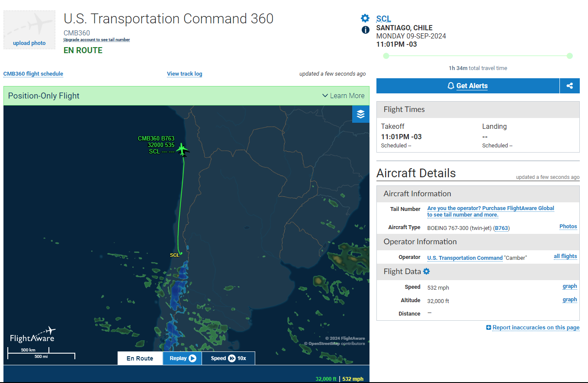
Task: Open the CMB360 flight schedule link
Action: tap(33, 74)
